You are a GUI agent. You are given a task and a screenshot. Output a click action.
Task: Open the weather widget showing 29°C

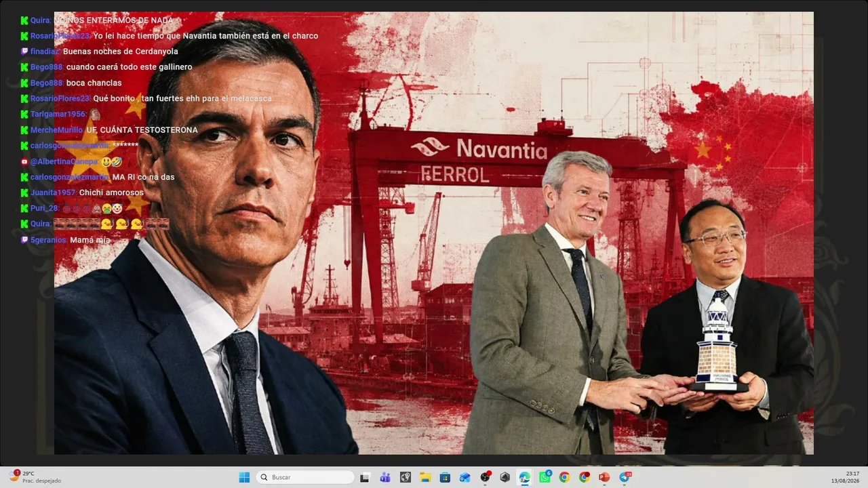[35, 477]
